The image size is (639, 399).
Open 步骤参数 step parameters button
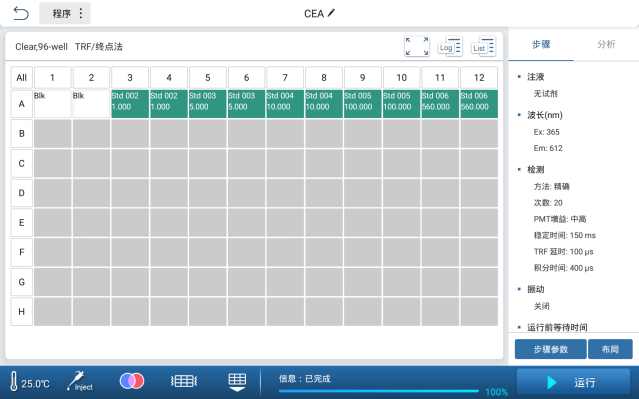point(551,349)
